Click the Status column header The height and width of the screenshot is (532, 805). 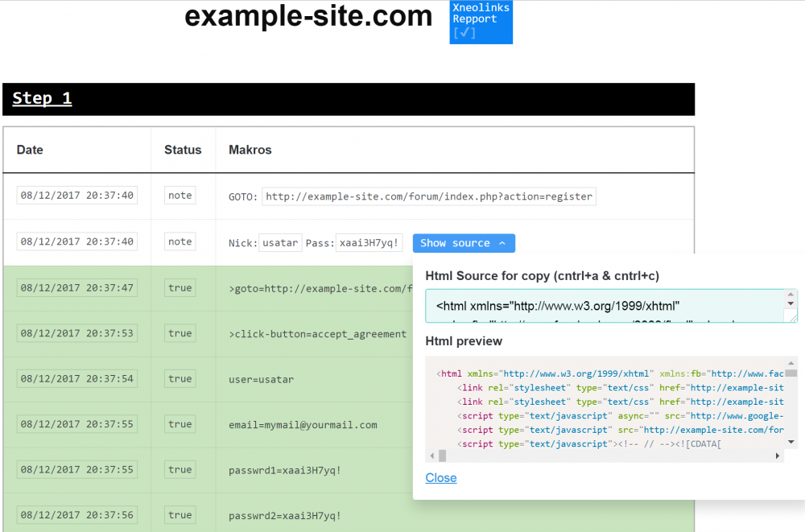(183, 150)
